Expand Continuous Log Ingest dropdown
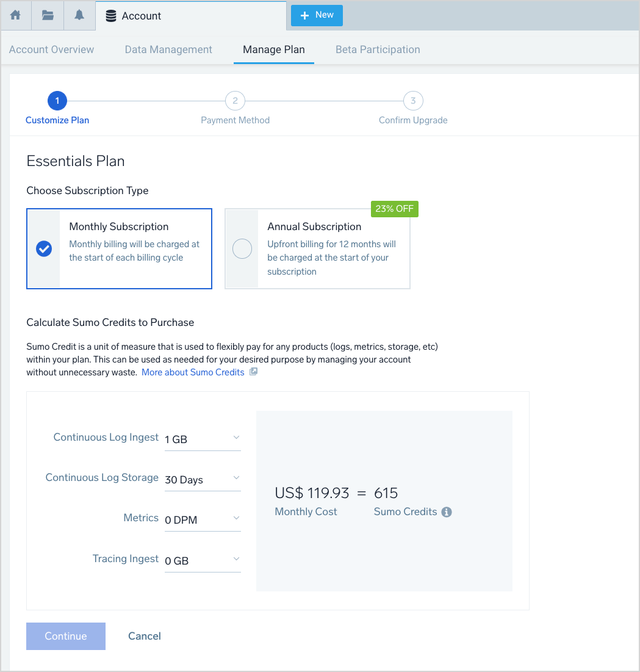 (x=203, y=439)
